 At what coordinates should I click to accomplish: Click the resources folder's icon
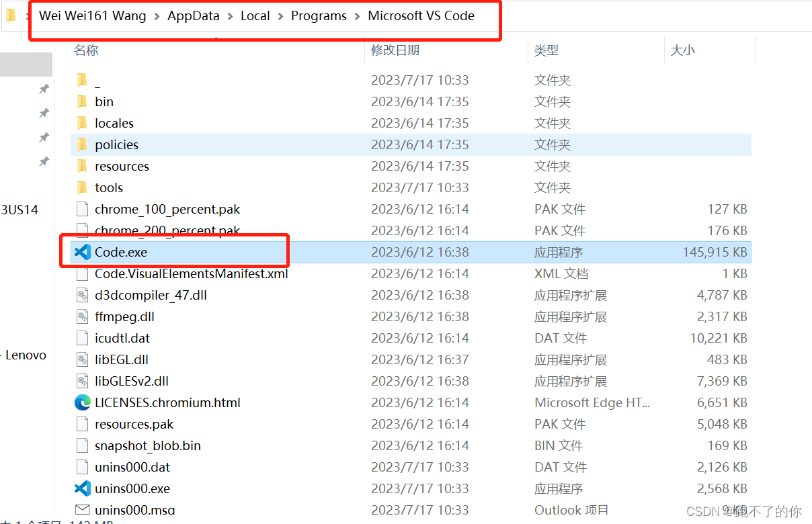[82, 166]
